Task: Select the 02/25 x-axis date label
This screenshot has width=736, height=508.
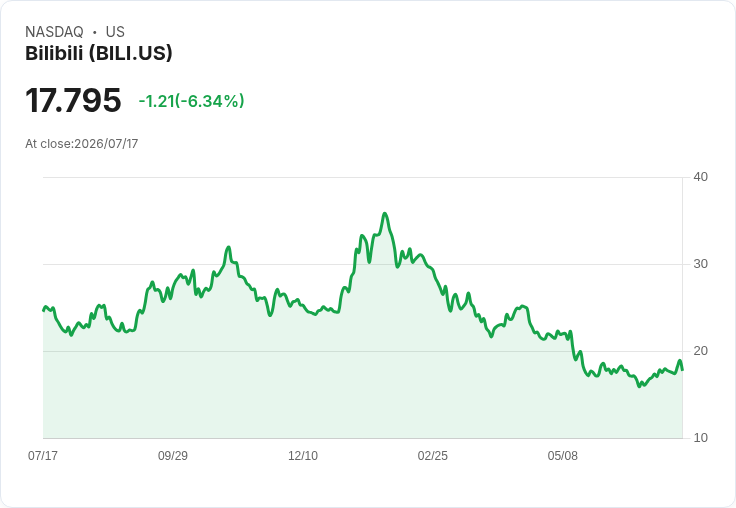Action: 433,455
